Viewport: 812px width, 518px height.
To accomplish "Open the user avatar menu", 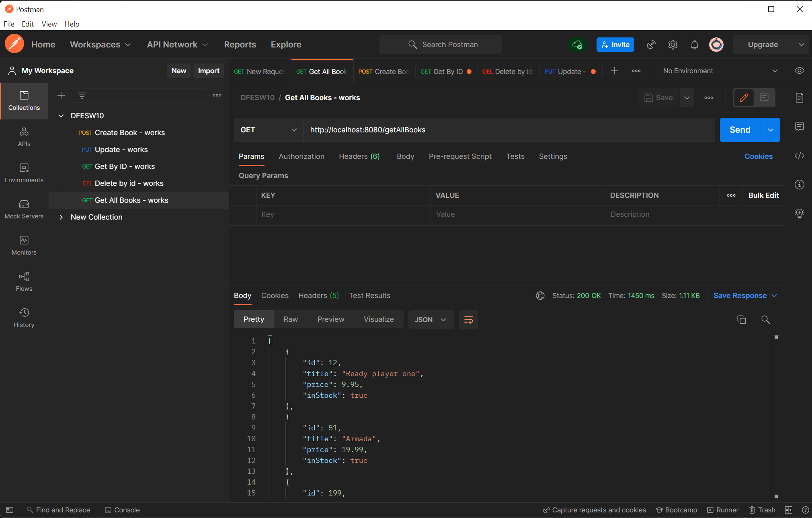I will point(716,45).
